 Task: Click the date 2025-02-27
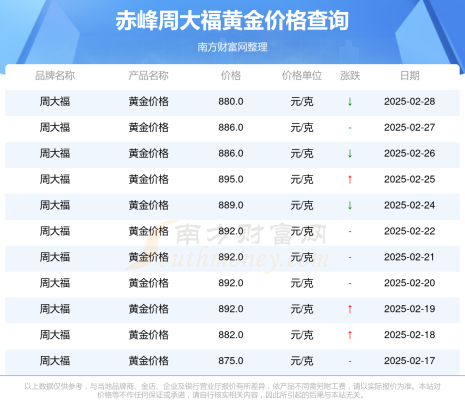coord(409,128)
